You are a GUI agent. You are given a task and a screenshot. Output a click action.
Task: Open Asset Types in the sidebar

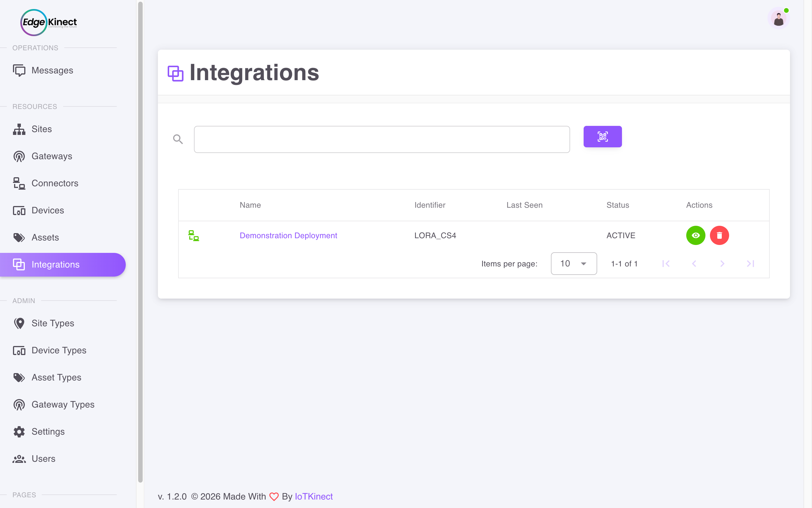(x=63, y=377)
